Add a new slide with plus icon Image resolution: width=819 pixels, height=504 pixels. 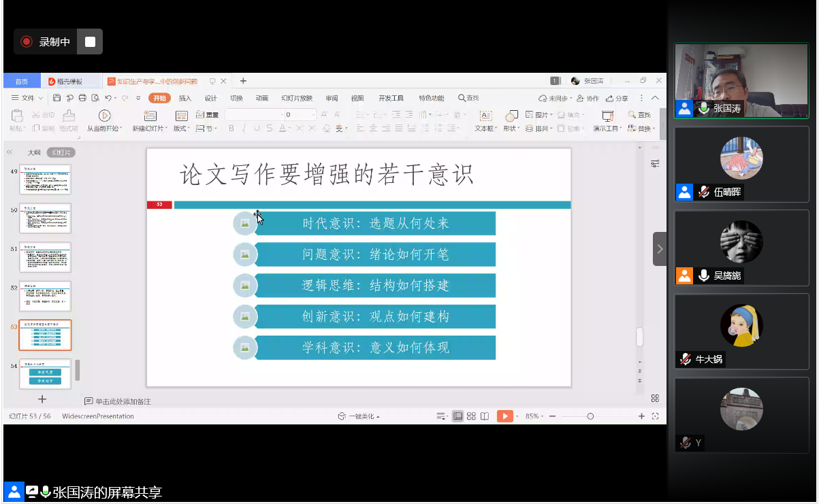[x=42, y=399]
